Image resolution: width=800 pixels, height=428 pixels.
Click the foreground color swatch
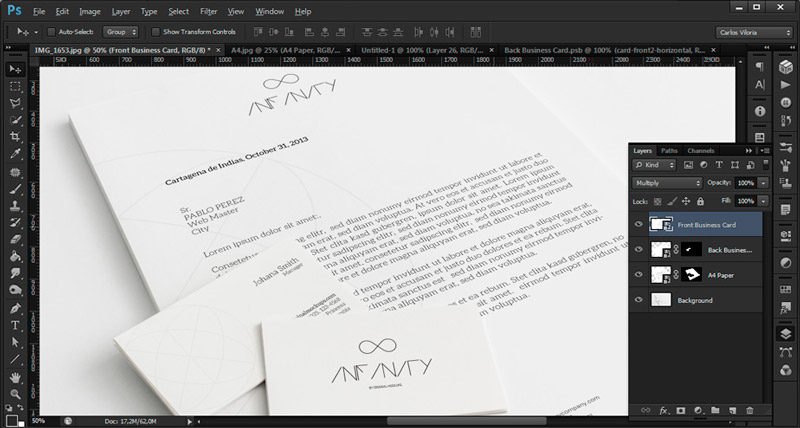(11, 420)
